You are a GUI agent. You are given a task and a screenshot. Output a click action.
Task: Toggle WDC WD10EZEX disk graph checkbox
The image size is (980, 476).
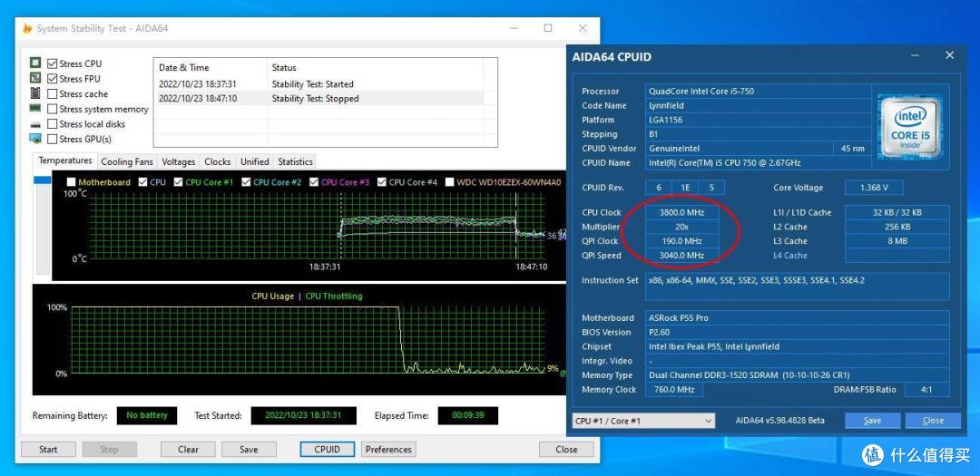click(x=449, y=181)
